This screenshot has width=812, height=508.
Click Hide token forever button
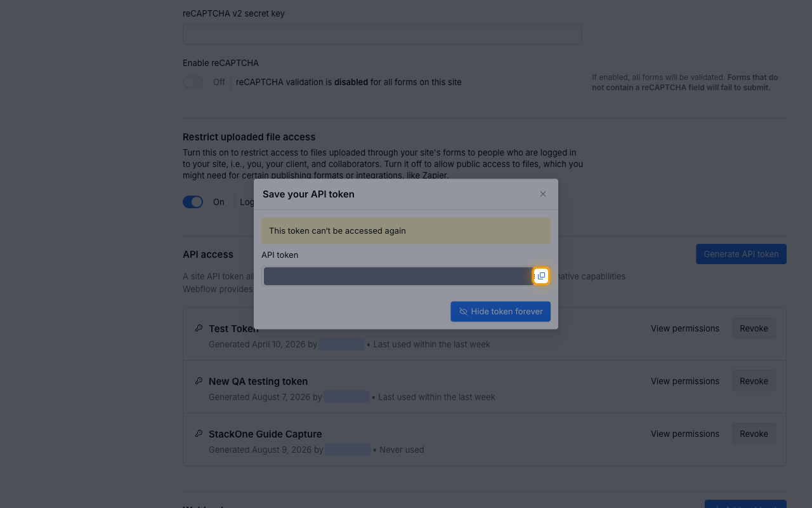pyautogui.click(x=501, y=312)
